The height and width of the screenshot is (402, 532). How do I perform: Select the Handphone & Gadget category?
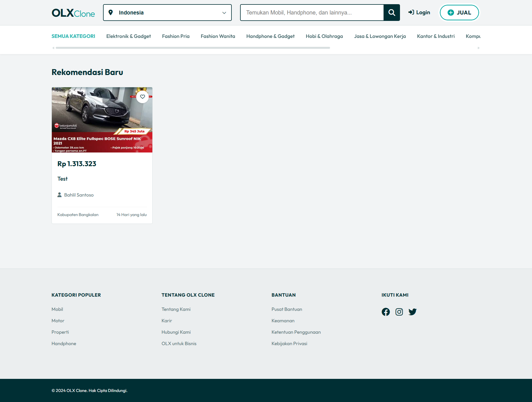pyautogui.click(x=270, y=36)
